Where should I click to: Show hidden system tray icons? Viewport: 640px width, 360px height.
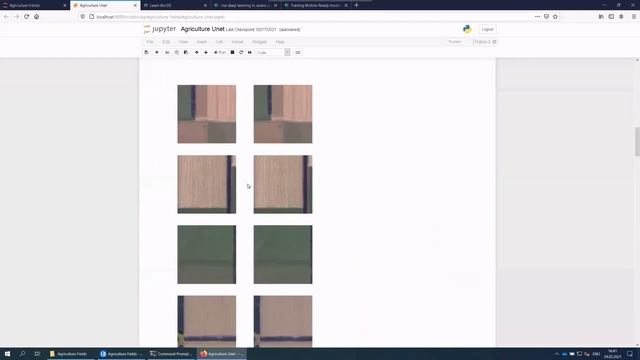(556, 354)
